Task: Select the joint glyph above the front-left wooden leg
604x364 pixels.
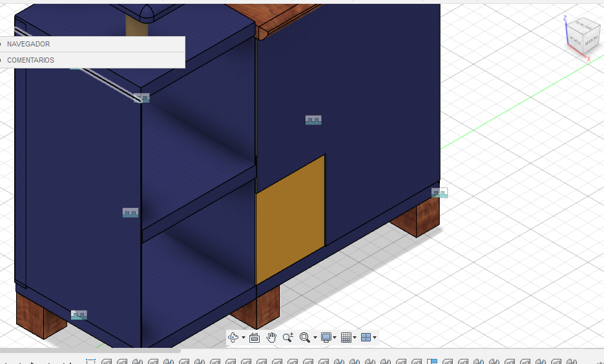Action: tap(79, 315)
